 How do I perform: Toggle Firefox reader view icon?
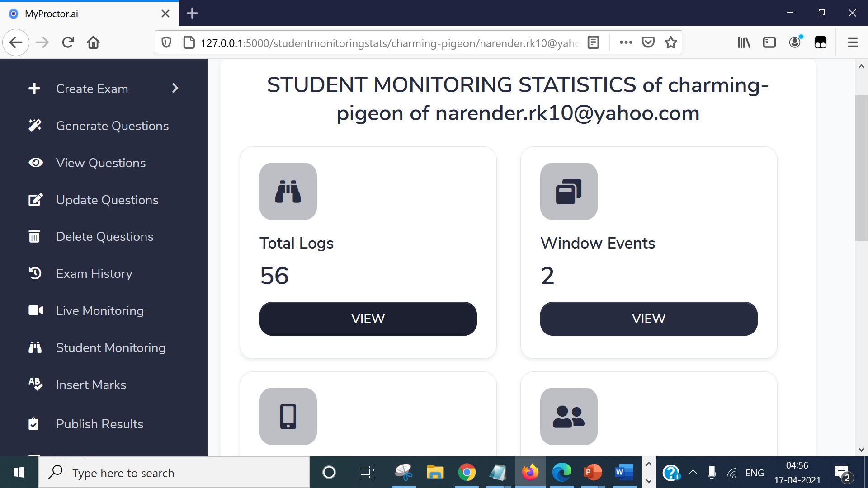point(593,42)
